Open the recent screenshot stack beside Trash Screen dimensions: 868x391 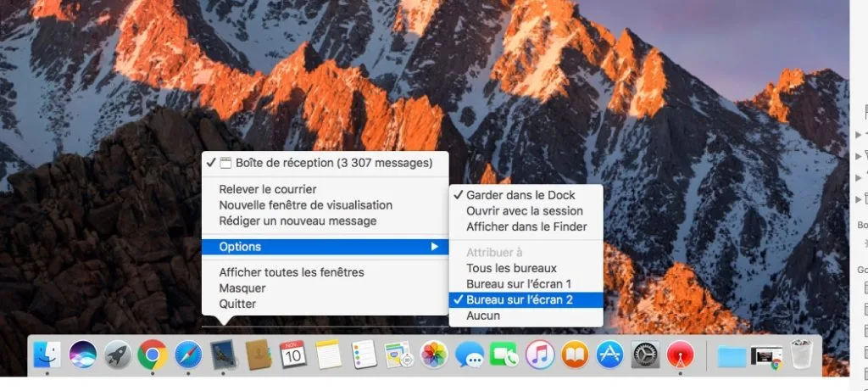[766, 356]
